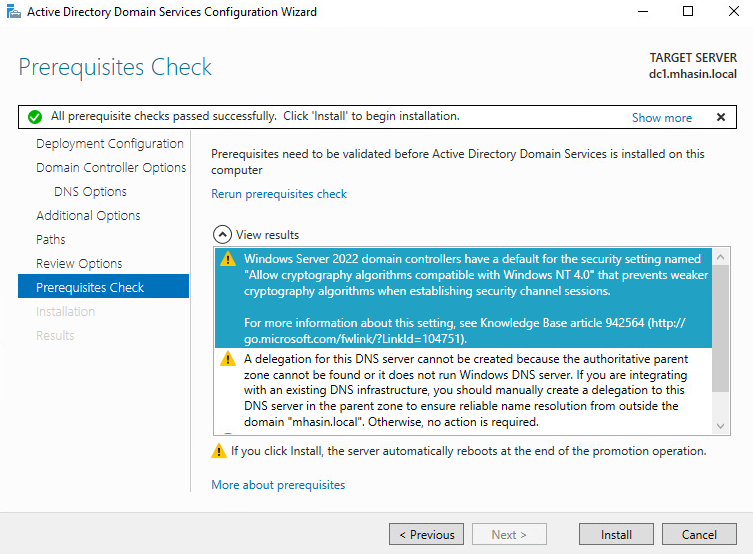Viewport: 753px width, 554px height.
Task: Click results list scroll down arrow
Action: tap(720, 426)
